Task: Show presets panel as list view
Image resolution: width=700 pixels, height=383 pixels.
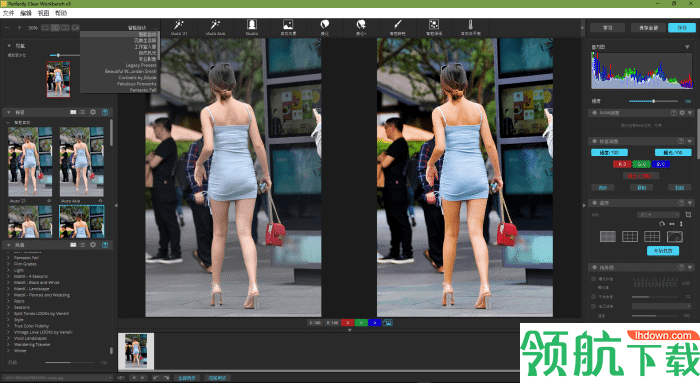Action: (x=82, y=112)
